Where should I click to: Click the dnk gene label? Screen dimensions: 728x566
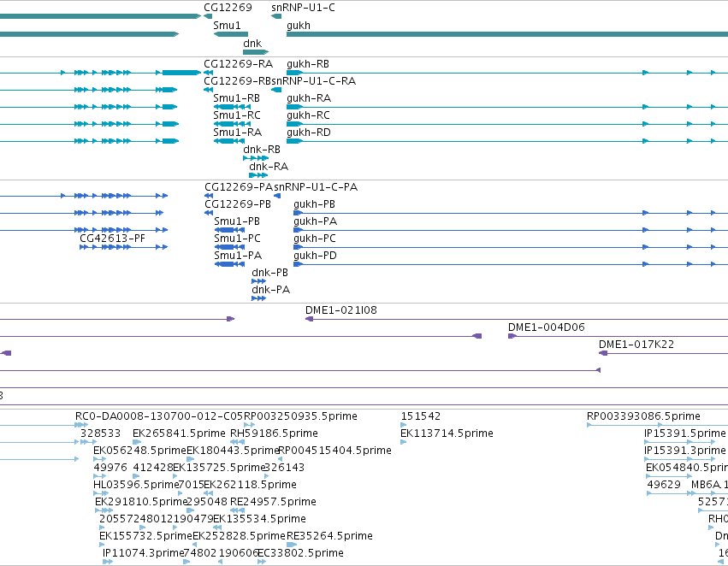252,44
